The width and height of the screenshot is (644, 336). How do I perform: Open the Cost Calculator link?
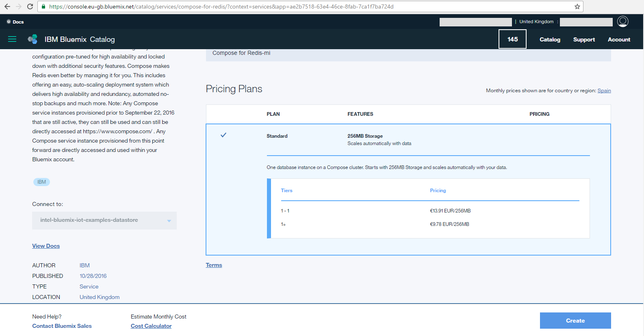tap(151, 326)
